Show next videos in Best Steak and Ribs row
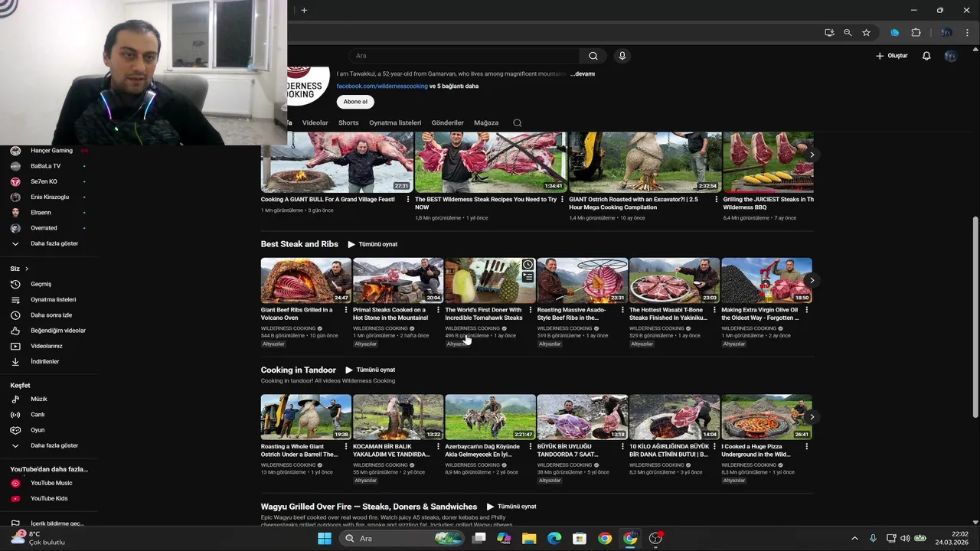Viewport: 980px width, 551px height. [x=812, y=280]
